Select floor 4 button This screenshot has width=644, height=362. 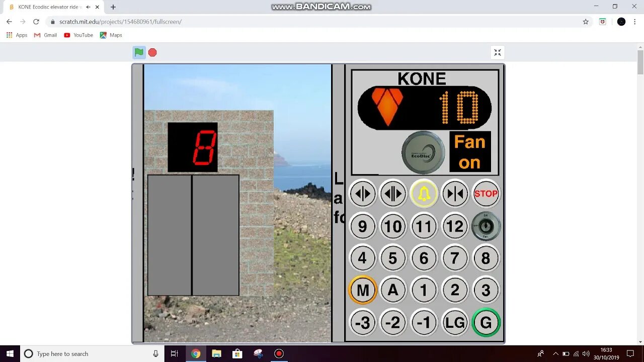[x=362, y=258]
